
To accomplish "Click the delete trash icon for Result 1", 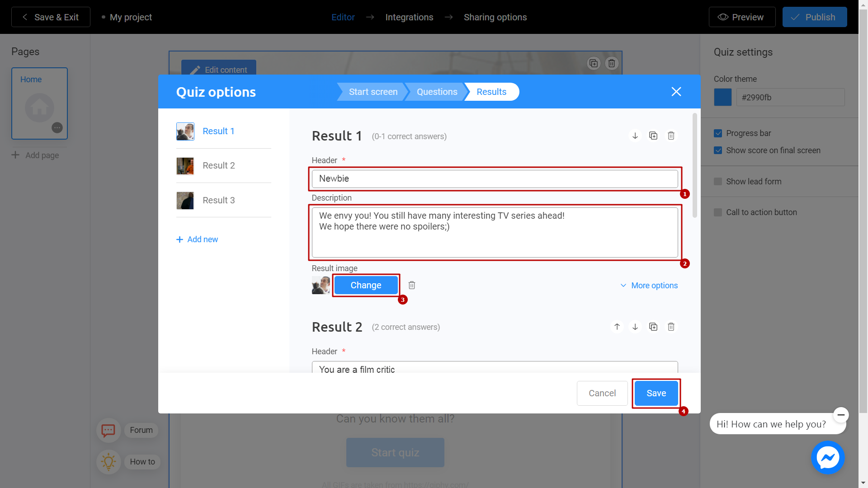I will click(671, 135).
